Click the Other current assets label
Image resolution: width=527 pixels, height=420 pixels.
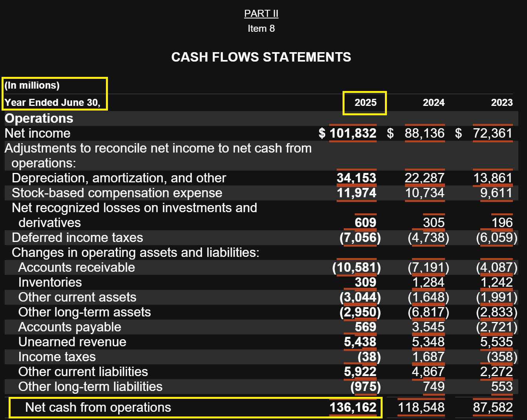pyautogui.click(x=77, y=297)
